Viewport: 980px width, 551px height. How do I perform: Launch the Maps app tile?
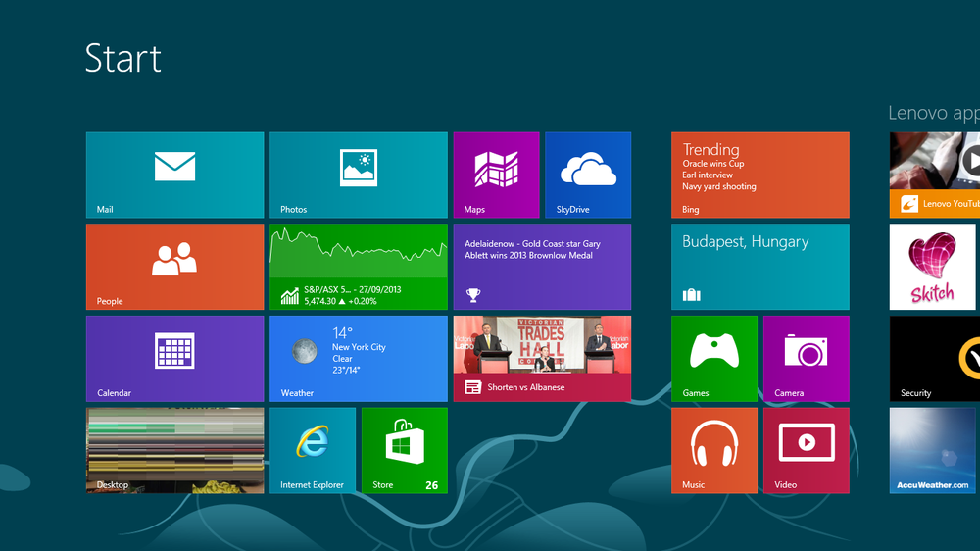pos(496,175)
